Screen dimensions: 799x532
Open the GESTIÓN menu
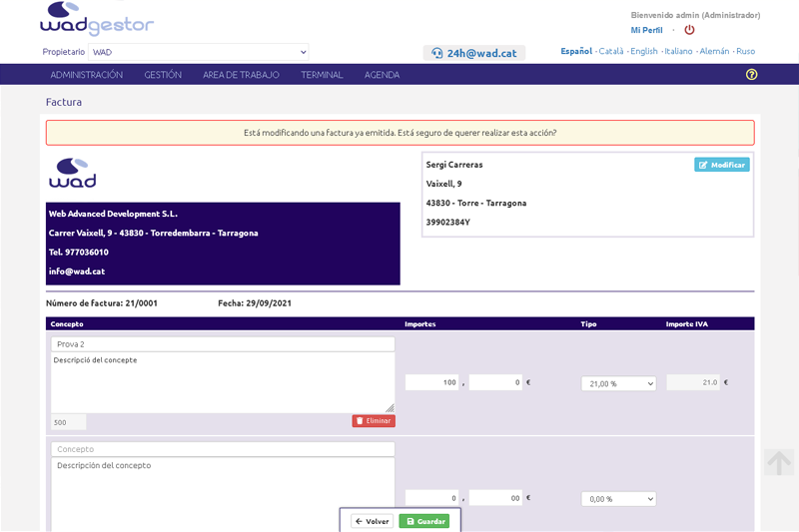click(x=163, y=75)
